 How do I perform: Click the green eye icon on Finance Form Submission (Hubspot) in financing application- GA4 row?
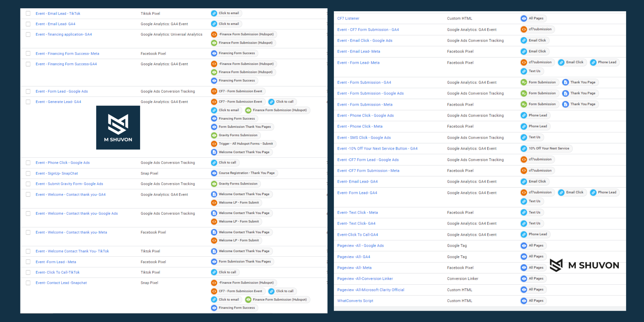tap(214, 43)
